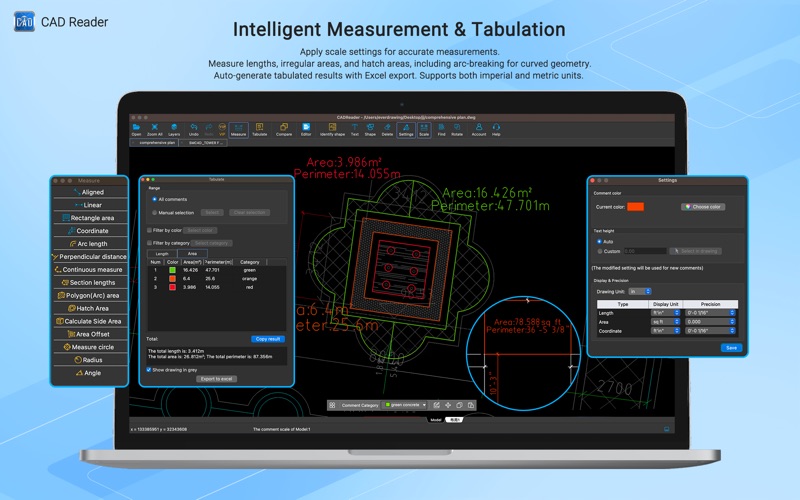Click the Undo toolbar icon
This screenshot has width=800, height=500.
193,129
